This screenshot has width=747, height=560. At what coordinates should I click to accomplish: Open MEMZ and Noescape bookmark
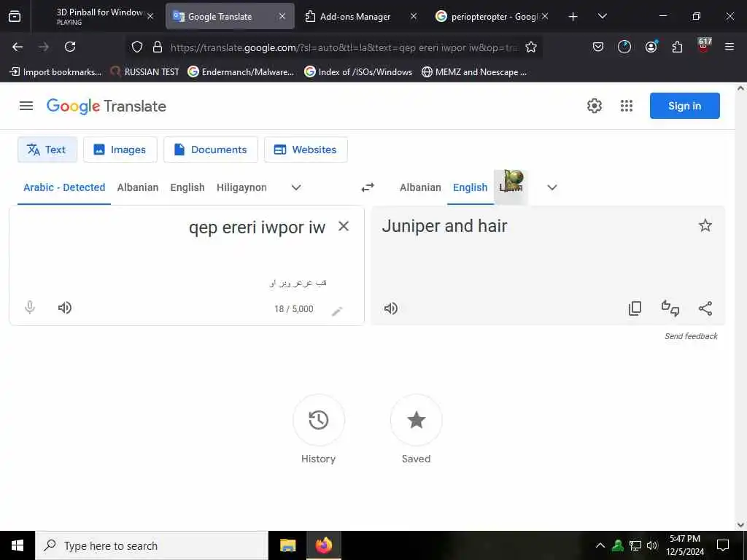pos(474,72)
